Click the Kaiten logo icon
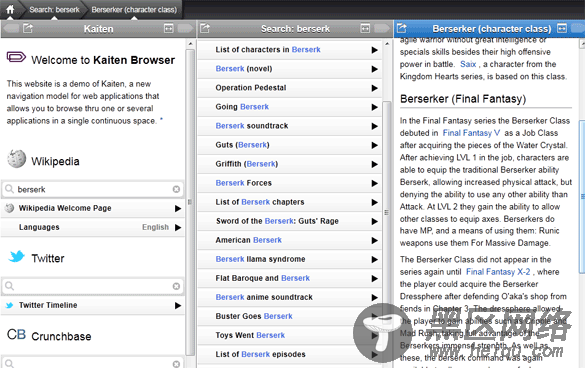Screen dimensions: 585x368 point(16,57)
